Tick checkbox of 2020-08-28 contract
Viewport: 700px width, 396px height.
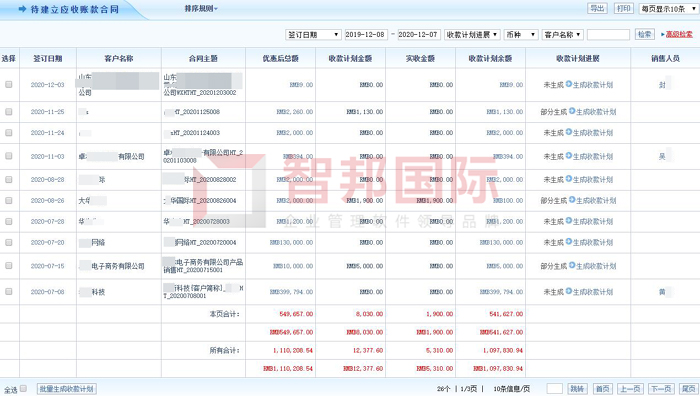coord(8,179)
